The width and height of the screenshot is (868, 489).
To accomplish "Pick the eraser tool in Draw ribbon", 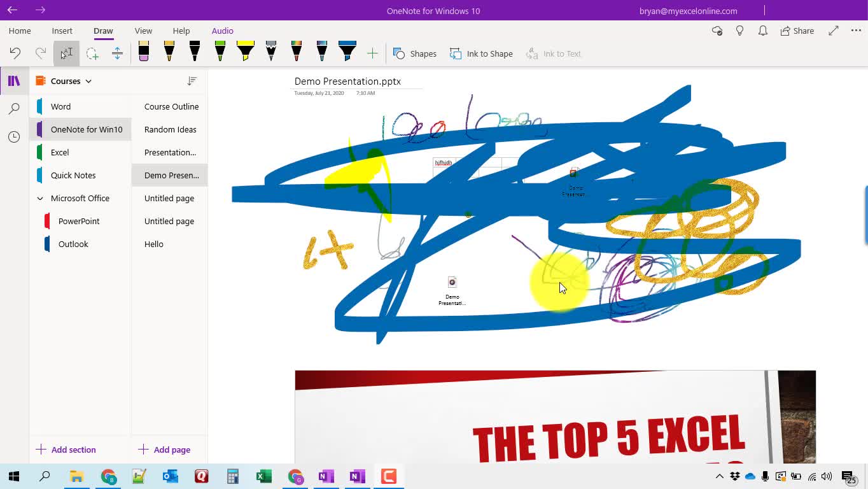I will (x=143, y=52).
